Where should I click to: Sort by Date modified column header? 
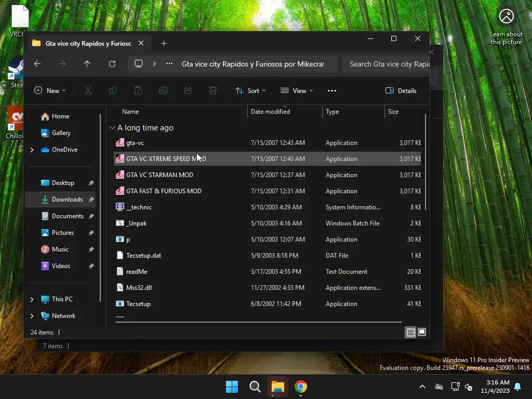(x=270, y=112)
